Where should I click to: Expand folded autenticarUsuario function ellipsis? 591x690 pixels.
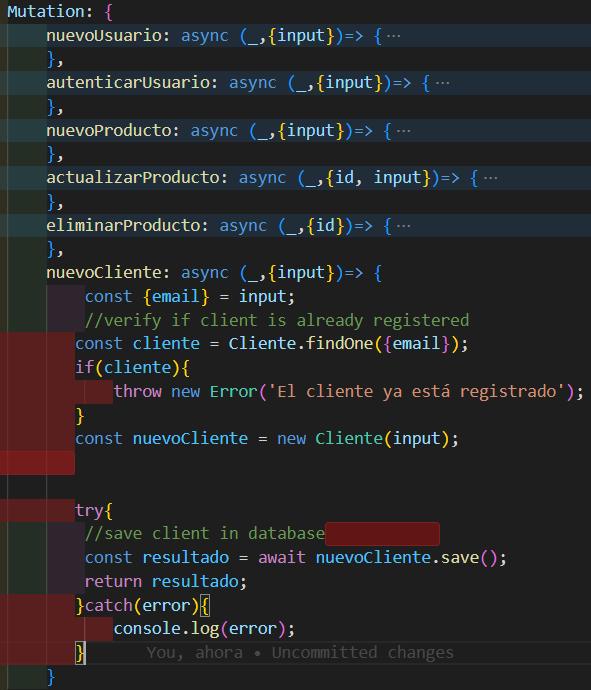442,83
